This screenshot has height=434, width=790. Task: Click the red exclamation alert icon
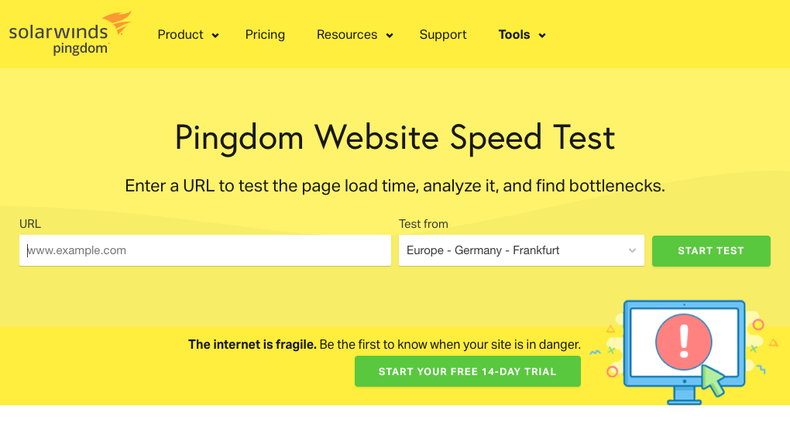[x=684, y=342]
